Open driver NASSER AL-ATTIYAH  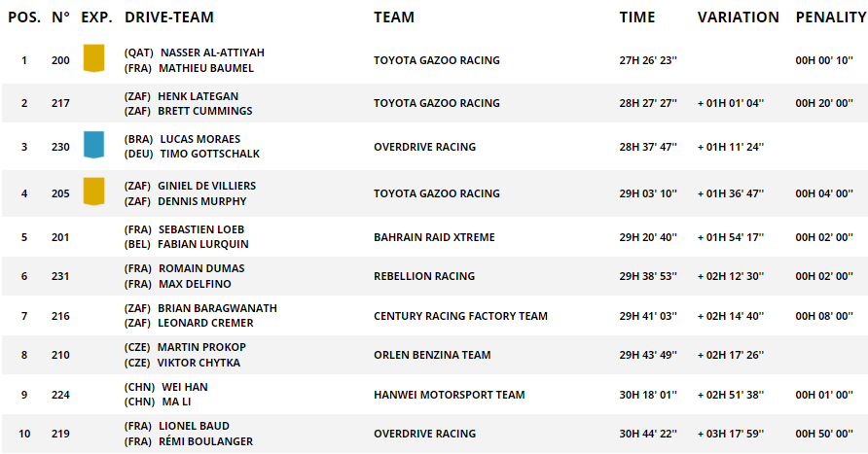coord(212,52)
